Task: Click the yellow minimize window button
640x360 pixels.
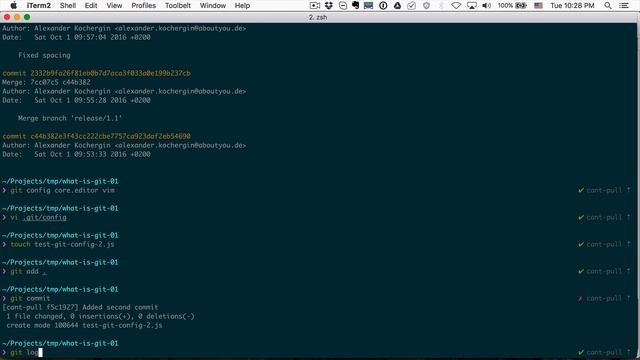Action: coord(17,17)
